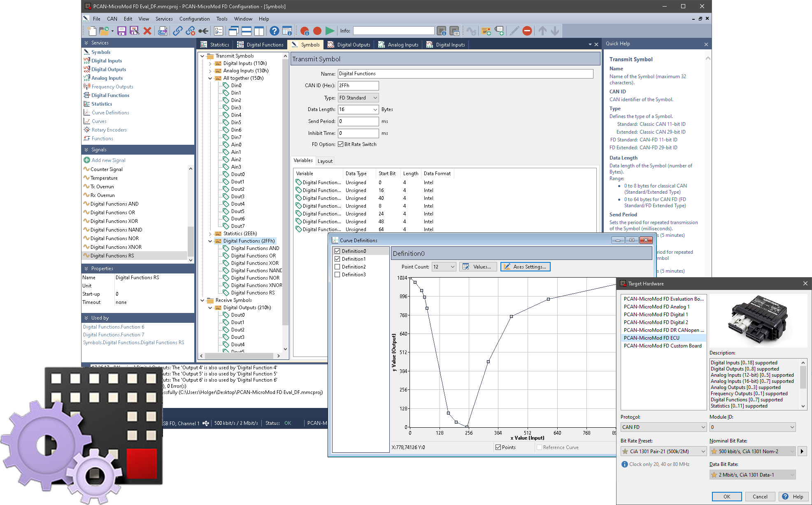Click the USB icon in status bar

[x=206, y=423]
